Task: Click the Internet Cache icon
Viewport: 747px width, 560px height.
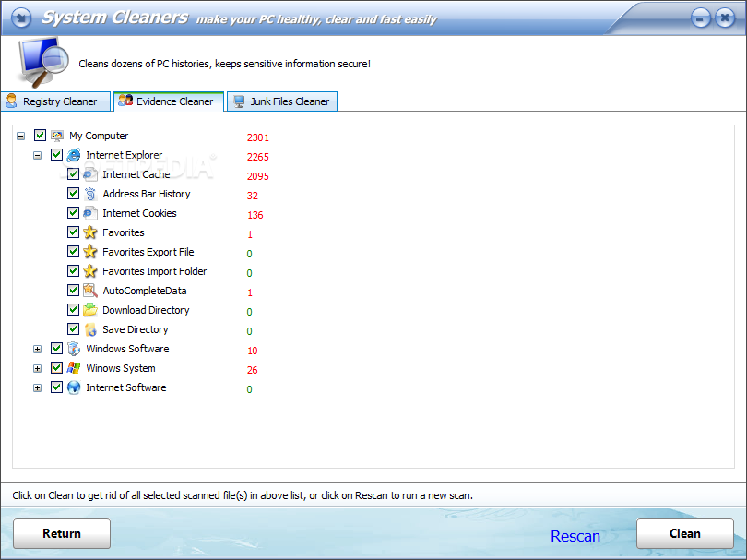Action: [x=90, y=174]
